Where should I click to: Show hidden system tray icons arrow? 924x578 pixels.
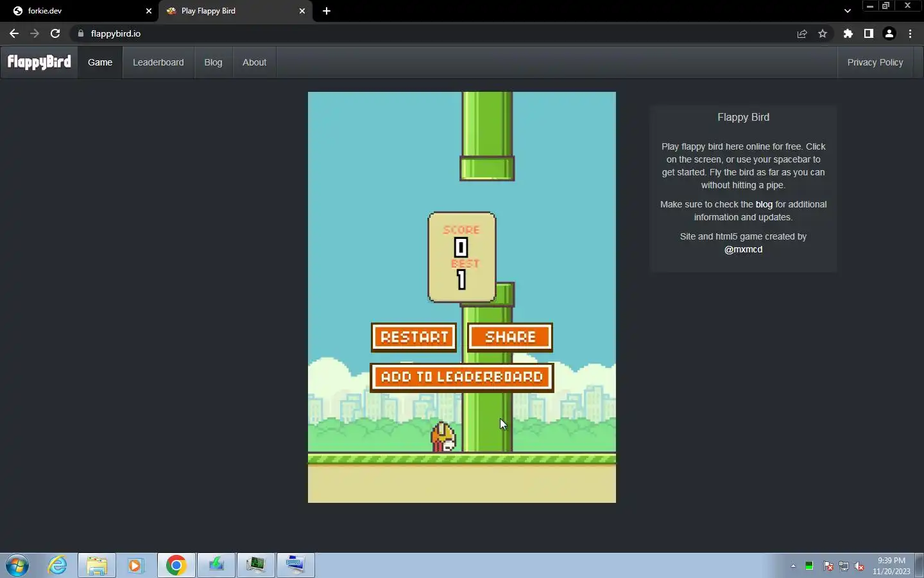tap(793, 566)
